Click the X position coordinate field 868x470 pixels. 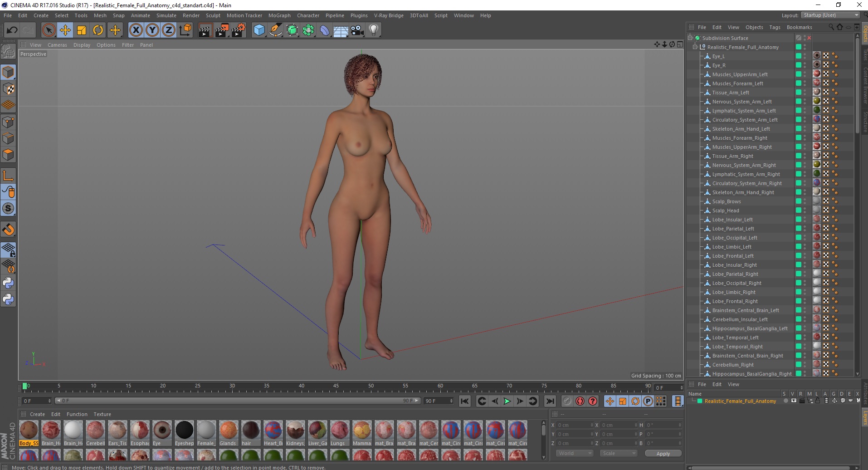575,425
